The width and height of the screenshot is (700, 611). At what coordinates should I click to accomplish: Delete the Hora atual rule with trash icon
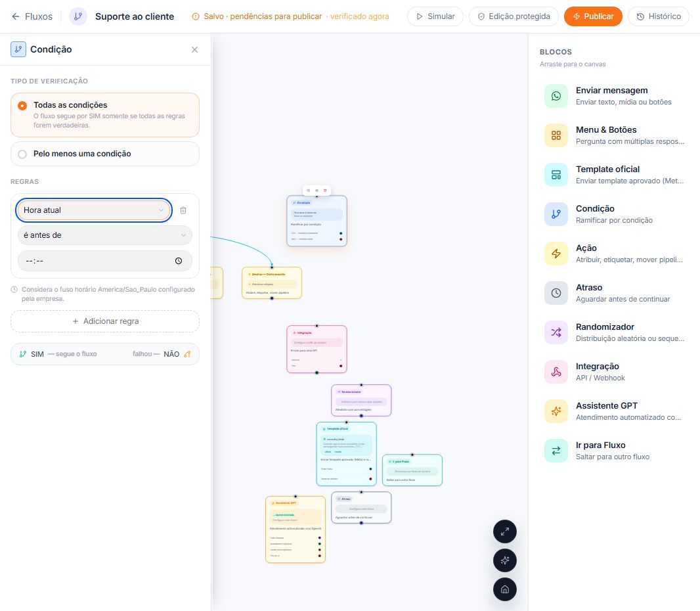pyautogui.click(x=183, y=210)
